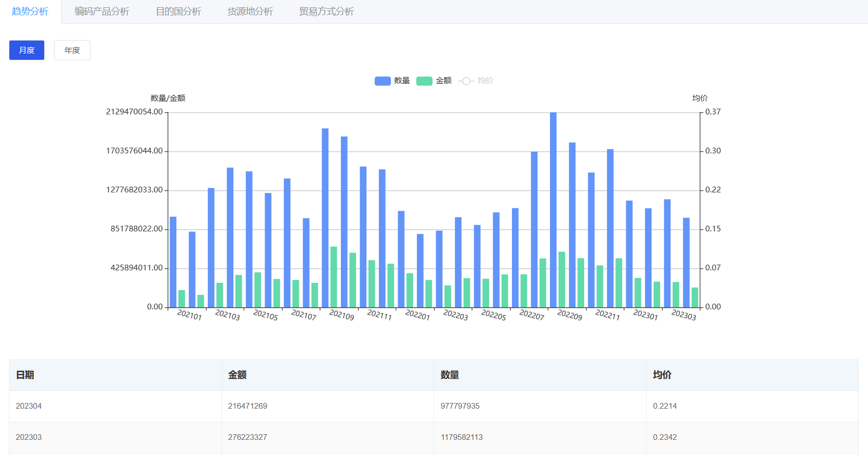This screenshot has height=456, width=868.
Task: Click the amount value 216471269
Action: (247, 406)
